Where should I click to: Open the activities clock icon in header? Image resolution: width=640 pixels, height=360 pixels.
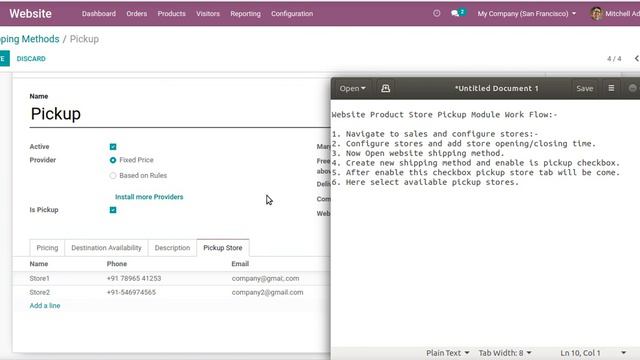point(436,13)
